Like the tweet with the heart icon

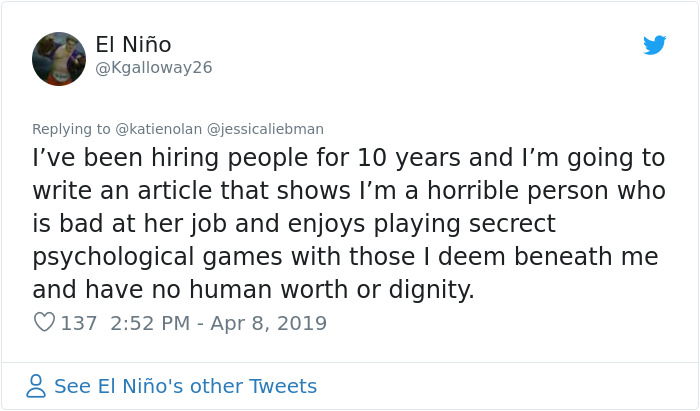44,323
